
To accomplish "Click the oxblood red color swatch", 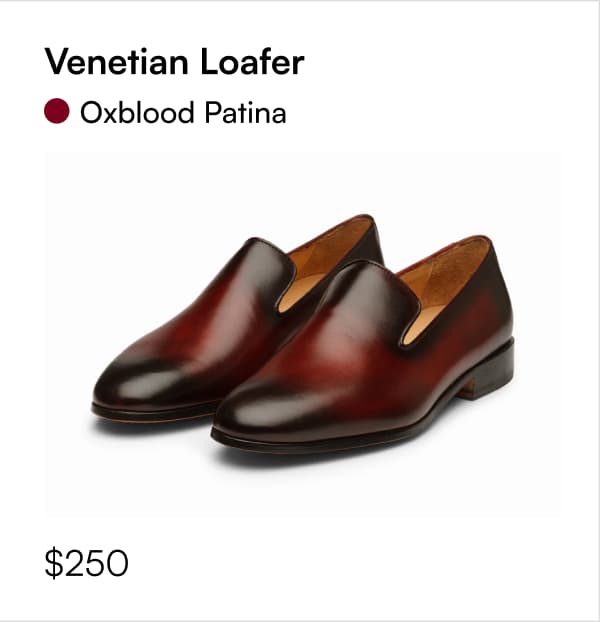I will (57, 111).
